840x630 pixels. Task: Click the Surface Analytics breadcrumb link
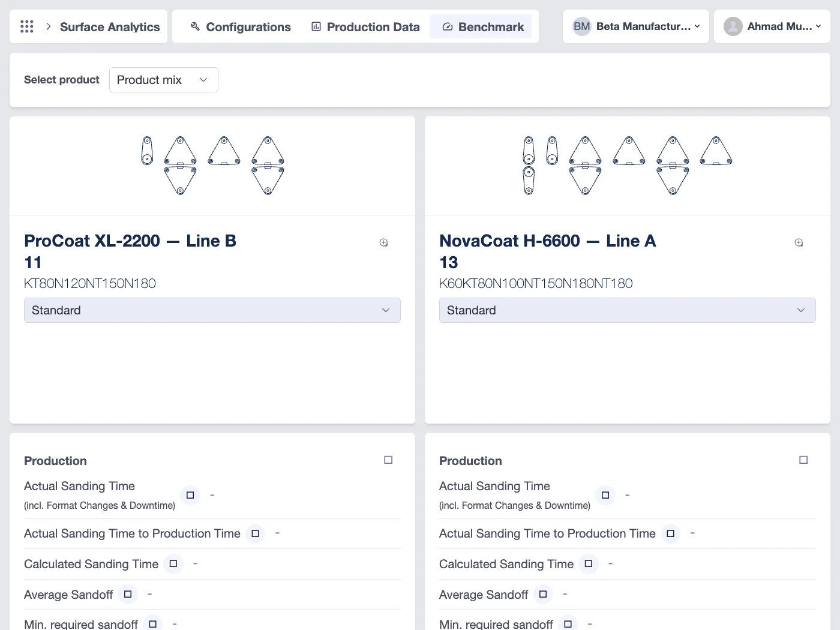[x=110, y=26]
